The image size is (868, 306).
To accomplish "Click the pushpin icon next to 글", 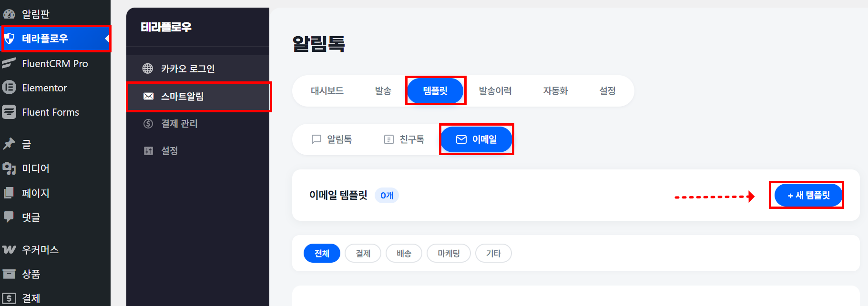I will tap(9, 144).
